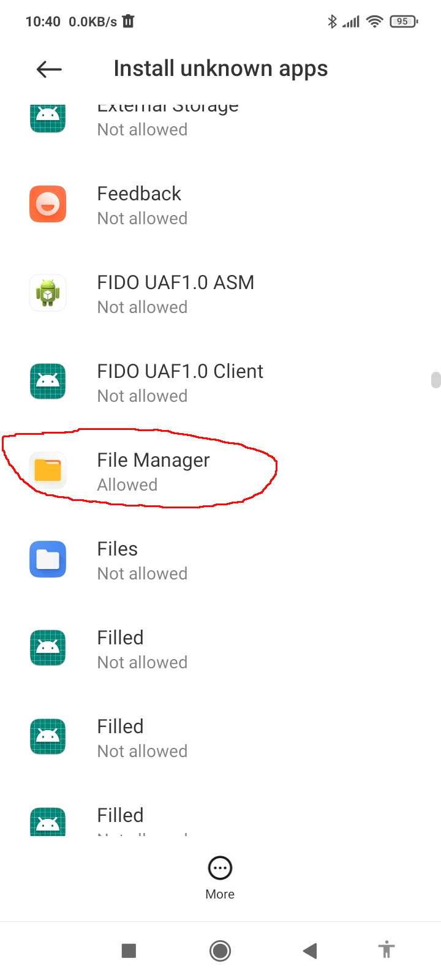This screenshot has width=441, height=980.
Task: Tap the yellow File Manager folder icon
Action: tap(48, 470)
